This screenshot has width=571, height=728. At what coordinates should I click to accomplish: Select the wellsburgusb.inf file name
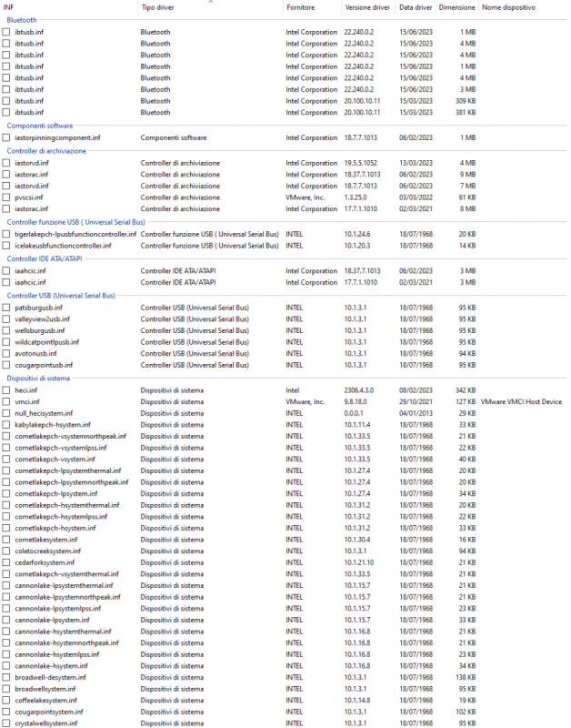coord(40,330)
